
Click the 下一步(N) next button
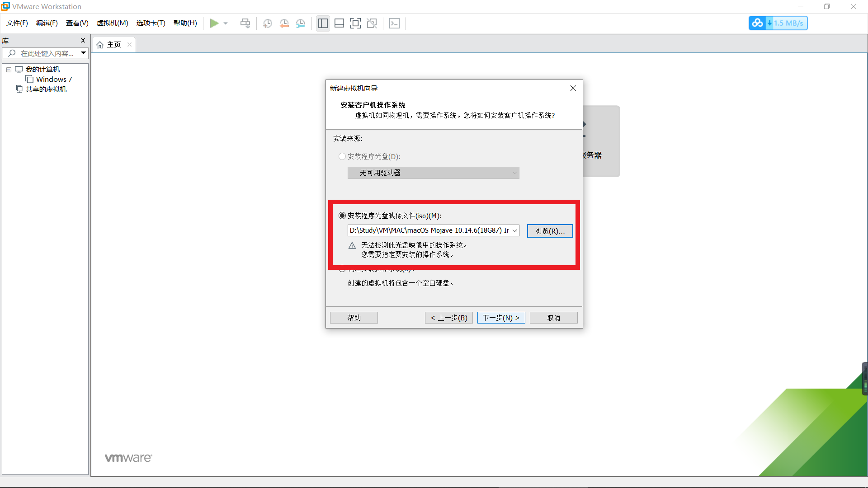(x=501, y=318)
